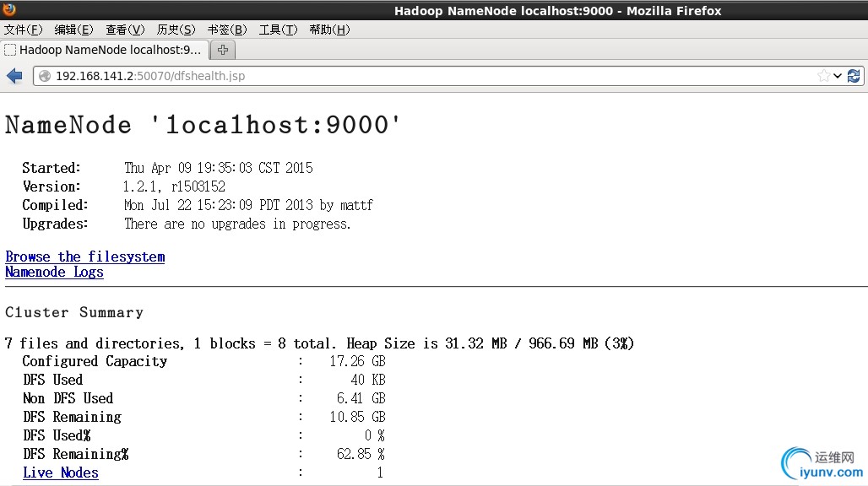This screenshot has width=868, height=486.
Task: Open the 编辑(E) menu
Action: pyautogui.click(x=73, y=30)
